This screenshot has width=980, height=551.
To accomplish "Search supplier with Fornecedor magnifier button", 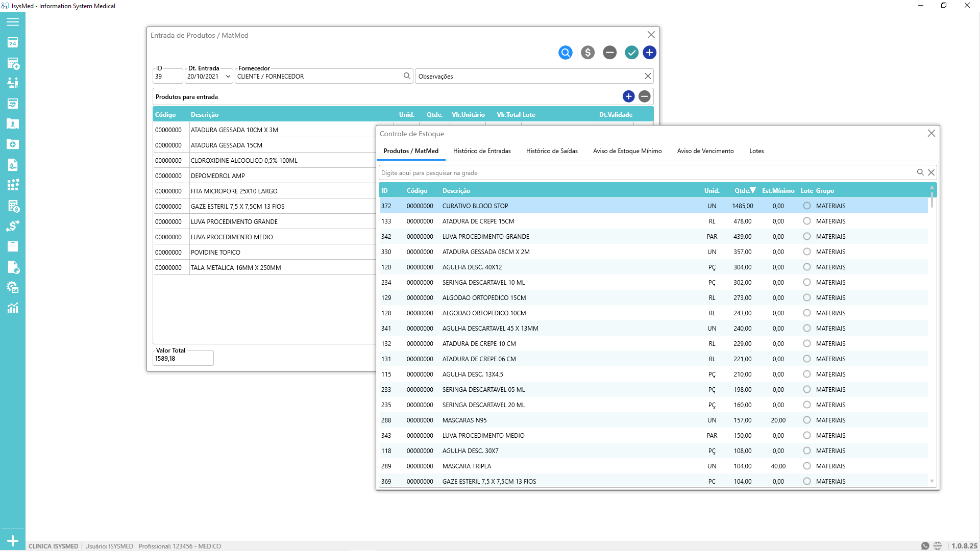I will tap(407, 76).
